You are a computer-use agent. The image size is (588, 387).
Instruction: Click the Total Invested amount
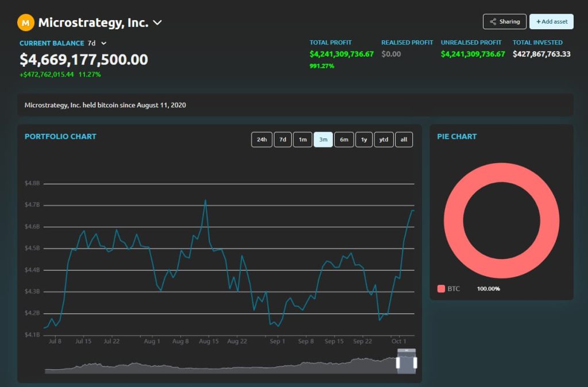point(541,54)
